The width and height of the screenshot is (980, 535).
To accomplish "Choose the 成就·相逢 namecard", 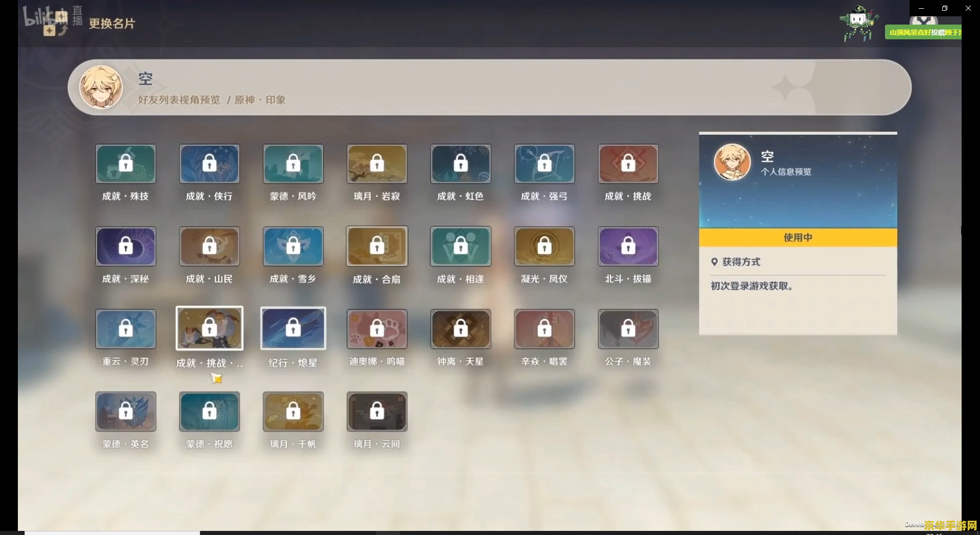I will pos(460,247).
